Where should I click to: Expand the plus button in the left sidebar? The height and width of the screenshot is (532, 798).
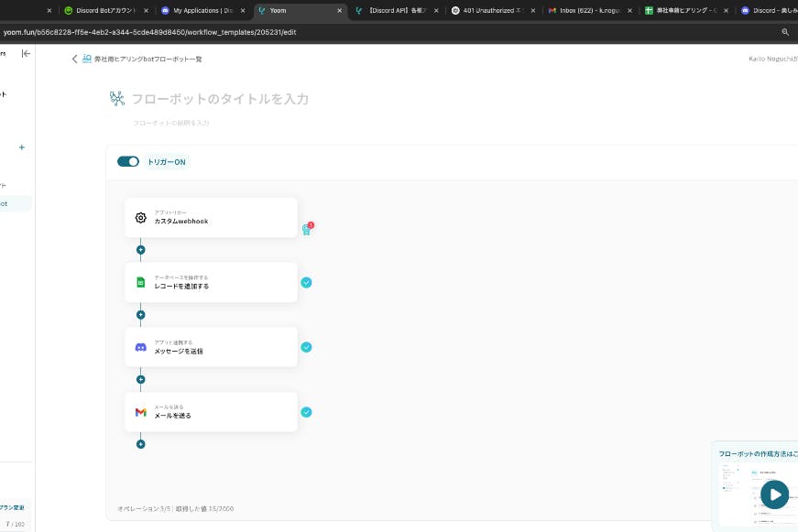tap(21, 147)
